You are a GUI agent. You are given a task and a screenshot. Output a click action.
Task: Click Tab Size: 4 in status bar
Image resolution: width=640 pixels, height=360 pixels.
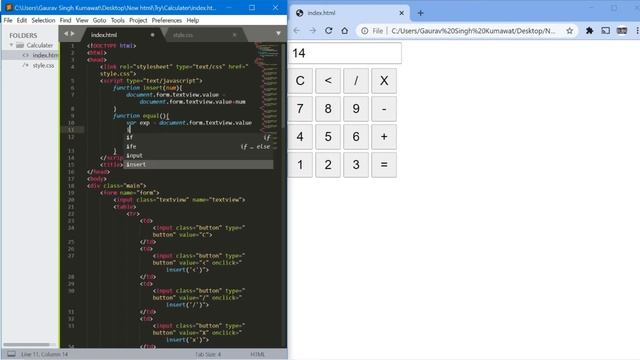tap(208, 354)
